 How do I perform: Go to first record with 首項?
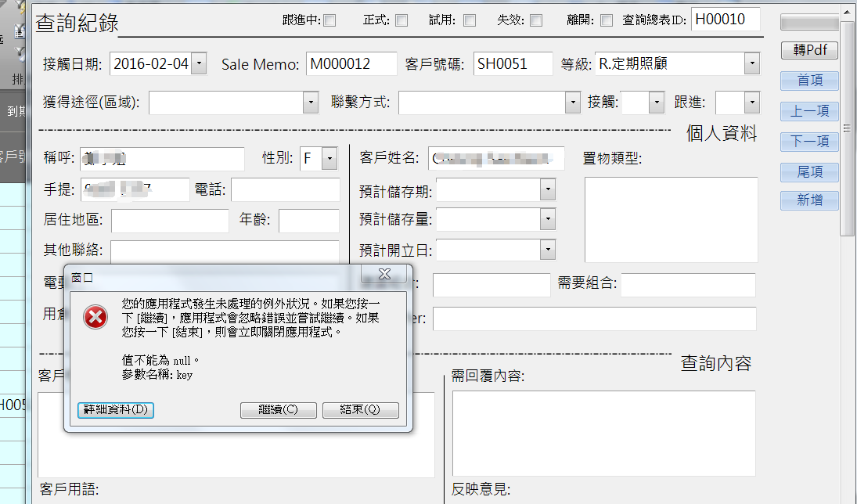point(809,81)
